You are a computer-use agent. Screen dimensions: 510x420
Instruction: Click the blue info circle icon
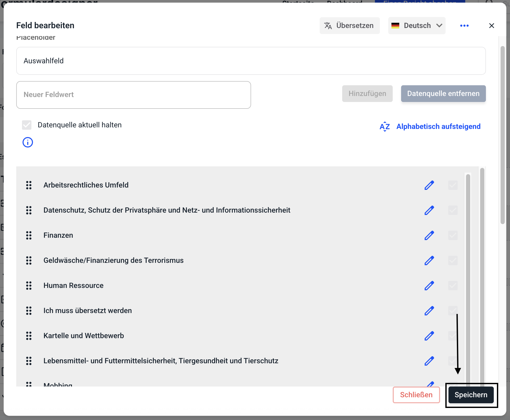pyautogui.click(x=28, y=142)
